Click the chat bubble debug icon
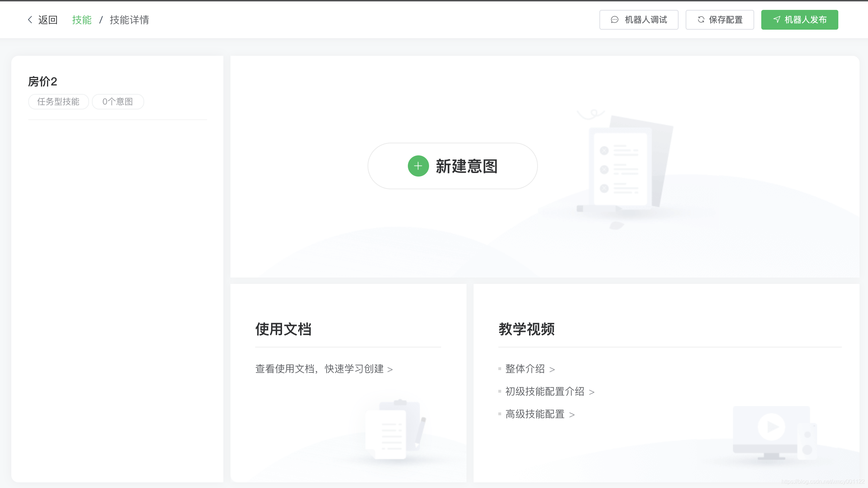 615,20
